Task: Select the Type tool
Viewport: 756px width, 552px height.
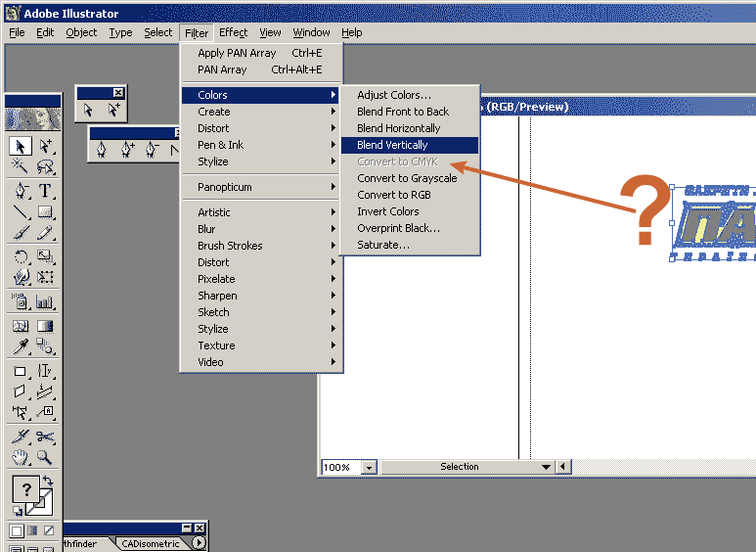Action: click(x=45, y=191)
